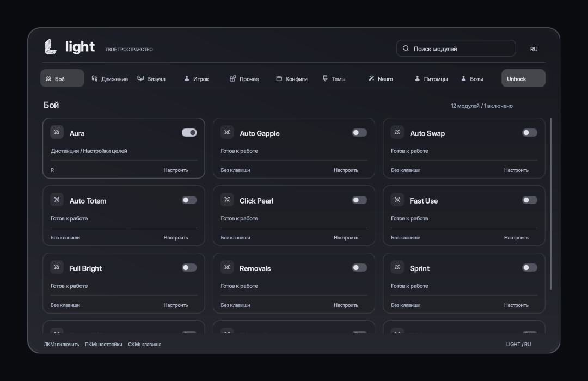Click the module list vertical scrollbar
This screenshot has width=588, height=381.
[x=550, y=204]
